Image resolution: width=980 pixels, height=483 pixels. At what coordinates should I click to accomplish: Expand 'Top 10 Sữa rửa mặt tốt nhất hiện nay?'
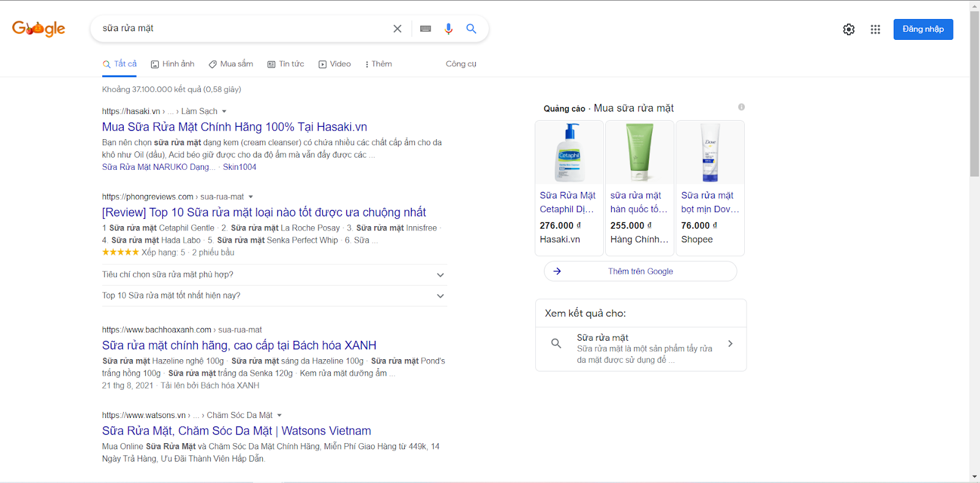click(x=274, y=295)
